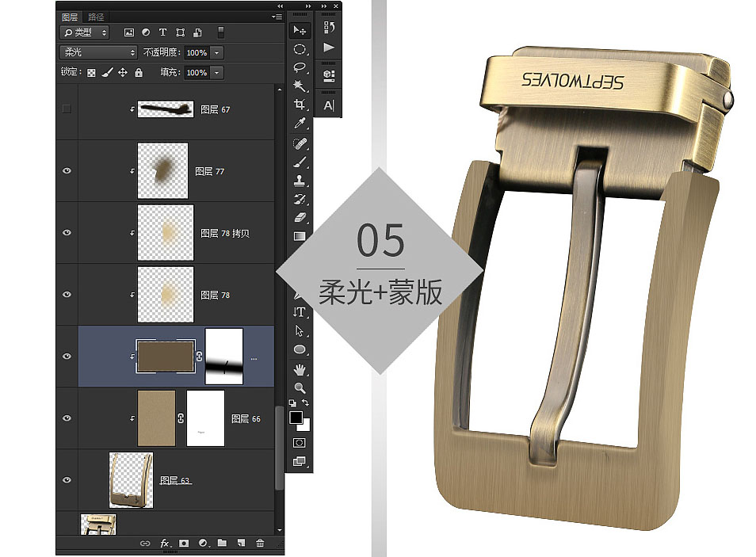Delete the selected layer
Viewport: 756px width, 557px height.
(x=260, y=543)
